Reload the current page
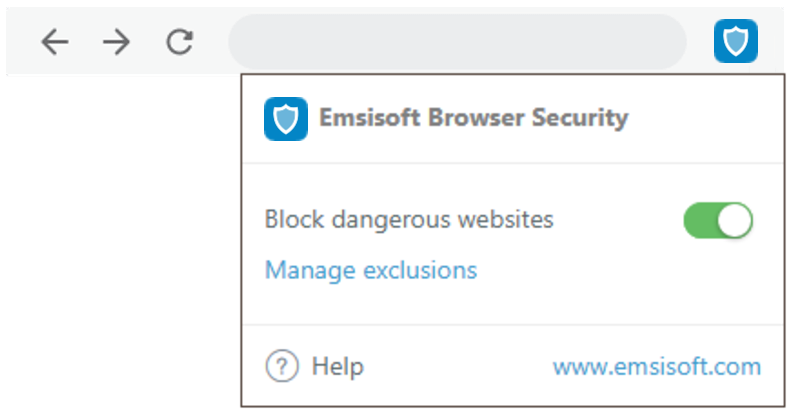 (x=179, y=42)
